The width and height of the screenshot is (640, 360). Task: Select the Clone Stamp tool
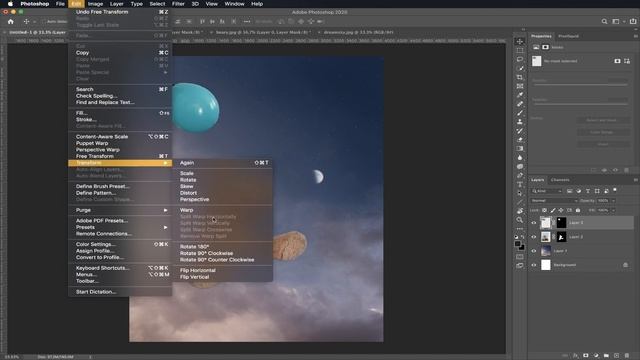pos(520,122)
